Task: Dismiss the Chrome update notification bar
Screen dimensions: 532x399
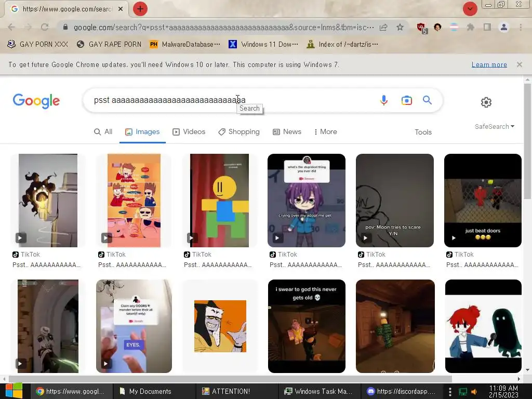Action: 519,64
